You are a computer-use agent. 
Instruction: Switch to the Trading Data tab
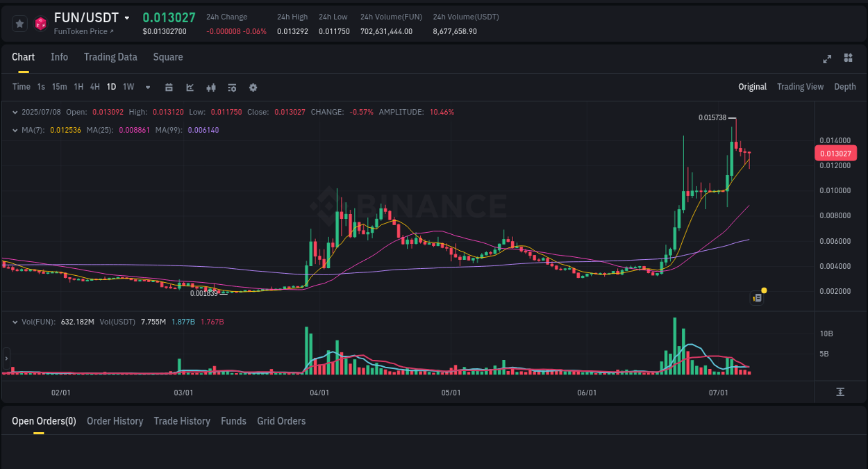coord(110,57)
